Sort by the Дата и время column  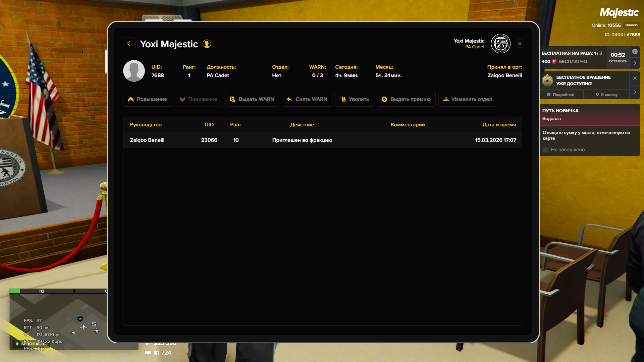[499, 125]
